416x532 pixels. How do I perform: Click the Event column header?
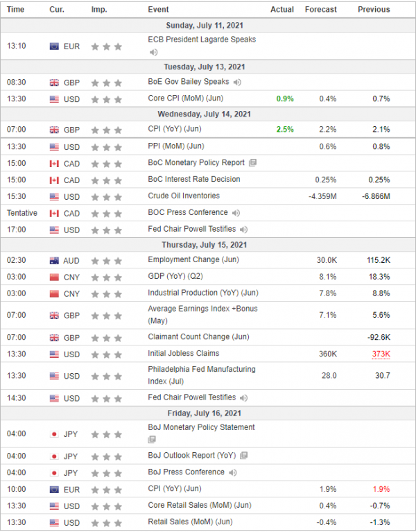pos(158,10)
